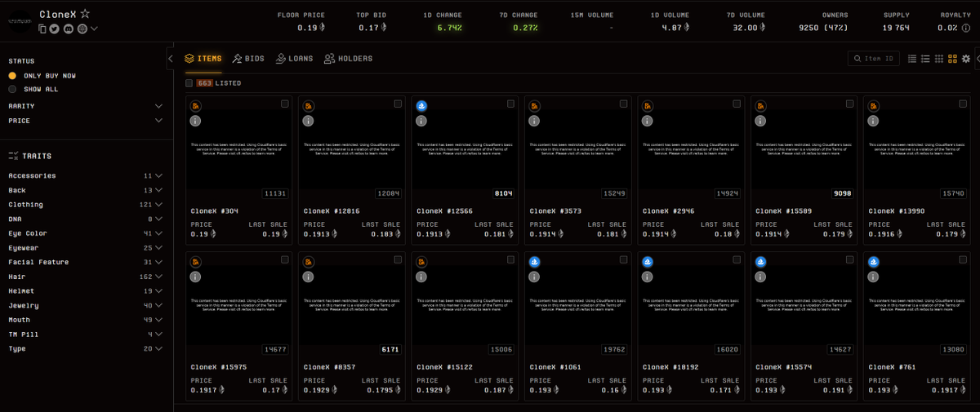Image resolution: width=980 pixels, height=412 pixels.
Task: Select checkbox on CloneX #12816 card
Action: (x=398, y=104)
